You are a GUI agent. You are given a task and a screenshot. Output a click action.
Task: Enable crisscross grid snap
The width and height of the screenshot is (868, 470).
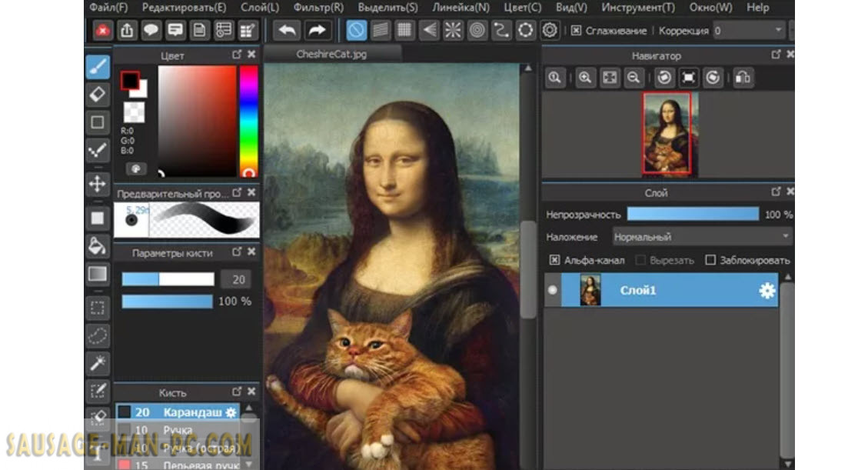(404, 30)
